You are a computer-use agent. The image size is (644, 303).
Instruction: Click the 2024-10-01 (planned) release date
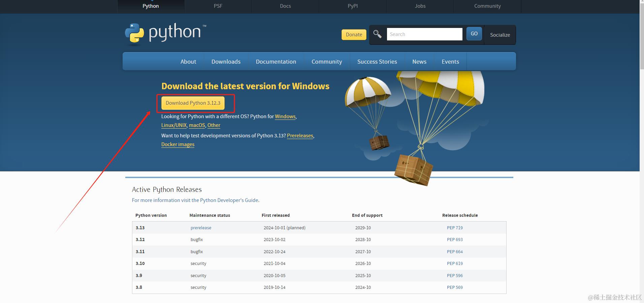click(285, 228)
